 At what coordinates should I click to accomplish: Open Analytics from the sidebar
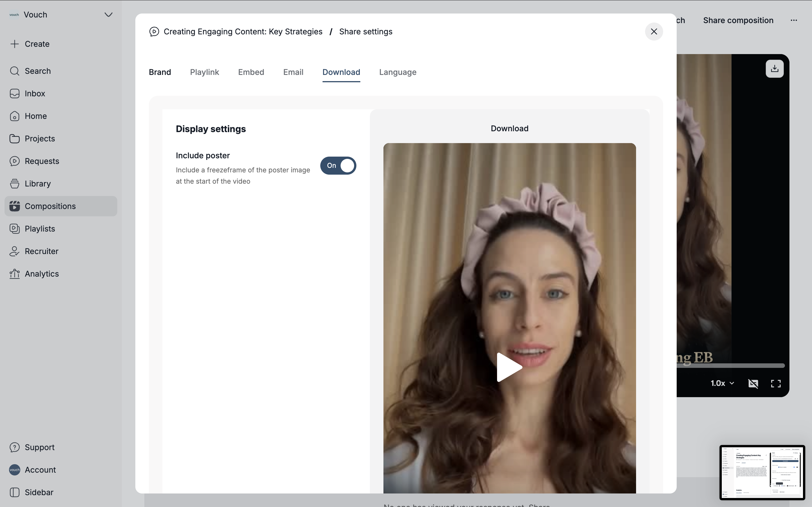[42, 274]
